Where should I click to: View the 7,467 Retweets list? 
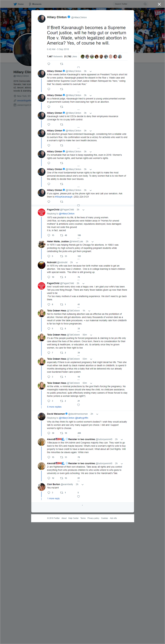pyautogui.click(x=55, y=56)
